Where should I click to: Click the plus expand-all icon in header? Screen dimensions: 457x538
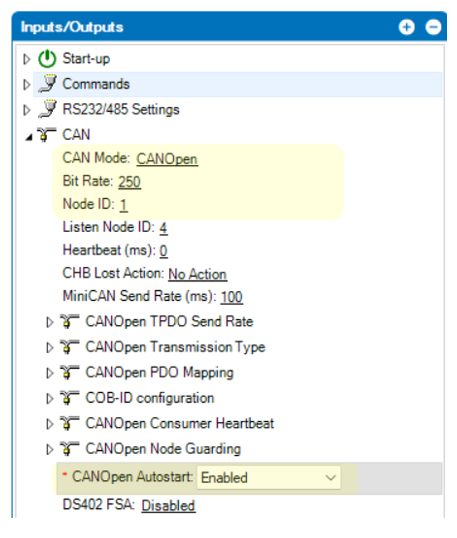pos(407,27)
